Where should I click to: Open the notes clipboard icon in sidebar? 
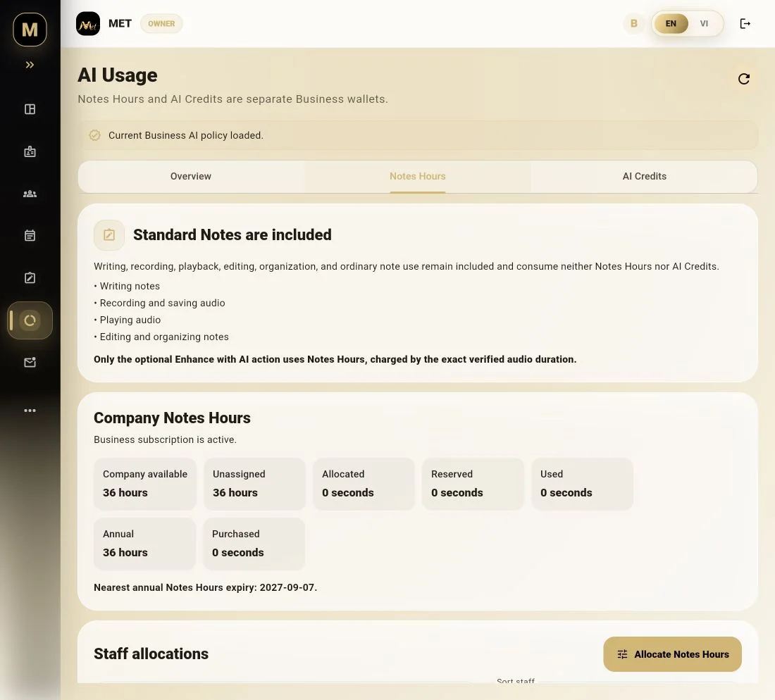pyautogui.click(x=30, y=277)
